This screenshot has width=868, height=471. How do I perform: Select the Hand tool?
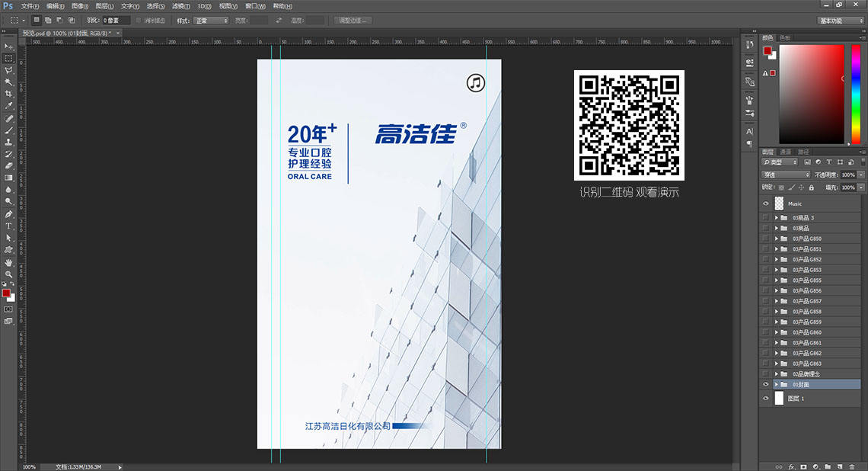pyautogui.click(x=8, y=262)
